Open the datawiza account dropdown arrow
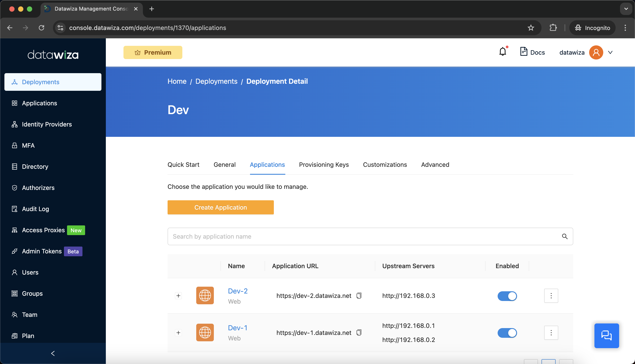 point(610,52)
